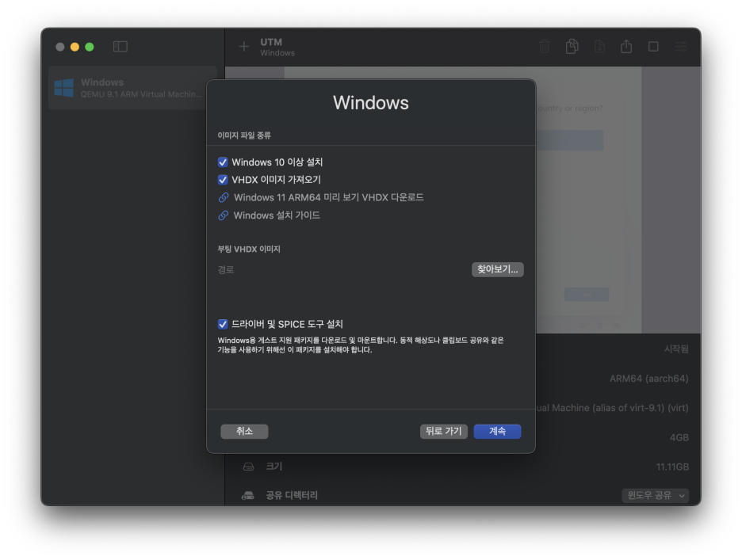Select Windows VM logo in sidebar
The image size is (742, 560).
coord(64,88)
